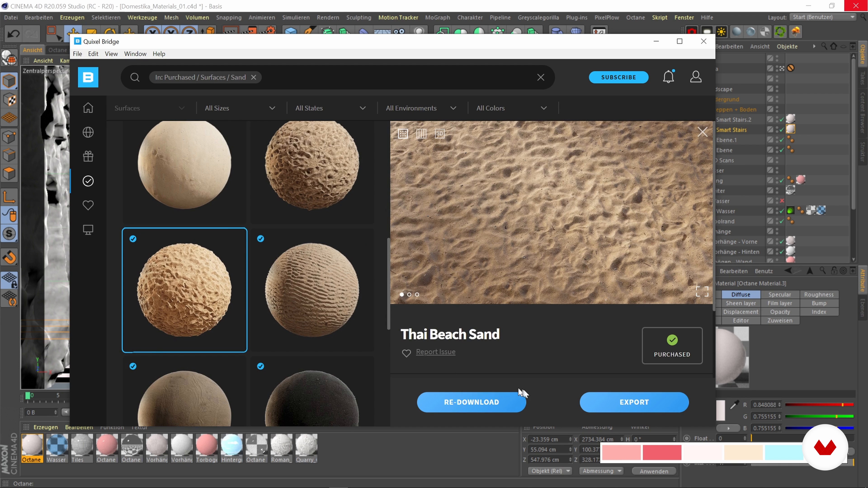Click the PURCHASED status box

672,345
